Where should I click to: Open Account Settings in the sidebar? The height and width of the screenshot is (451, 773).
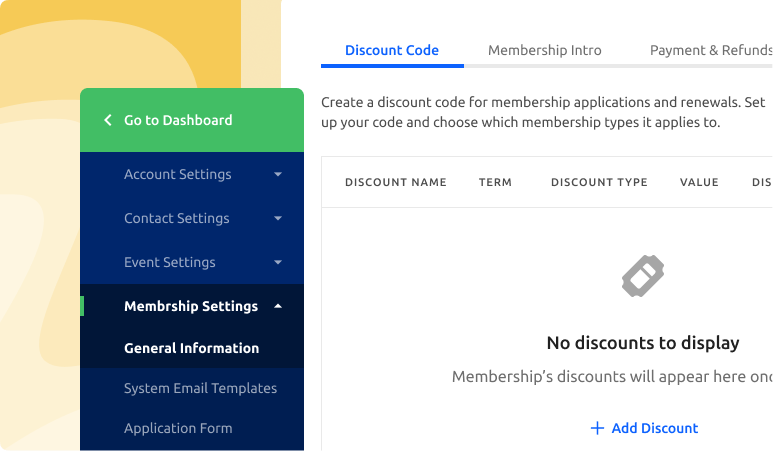pos(177,174)
